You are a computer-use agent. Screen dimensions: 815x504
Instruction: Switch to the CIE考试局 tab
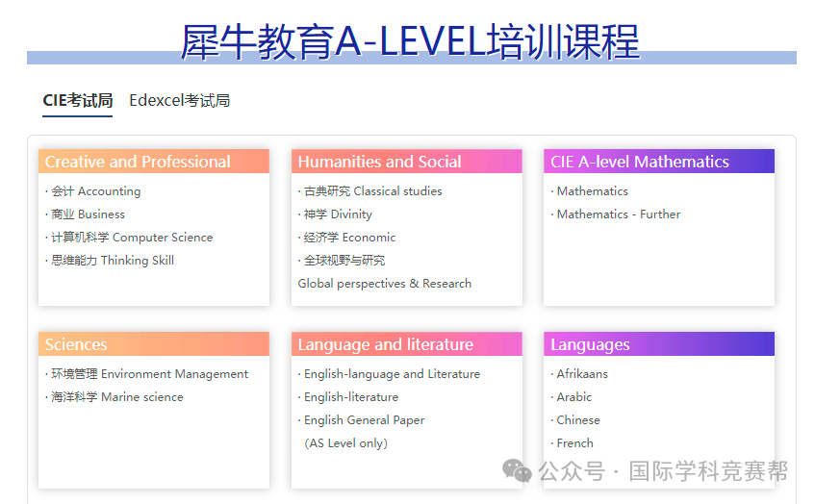pos(77,101)
